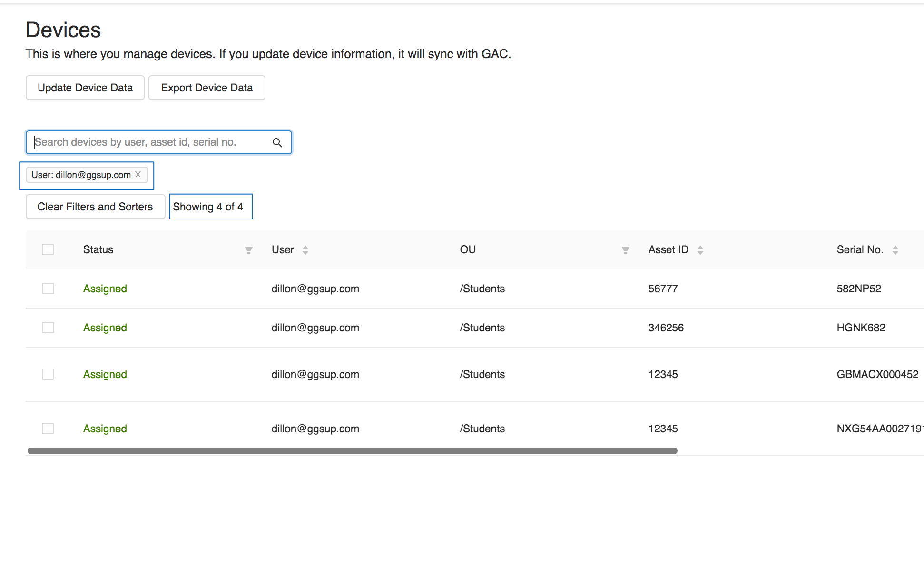Click the search magnifier icon
Image resolution: width=924 pixels, height=578 pixels.
(x=277, y=142)
